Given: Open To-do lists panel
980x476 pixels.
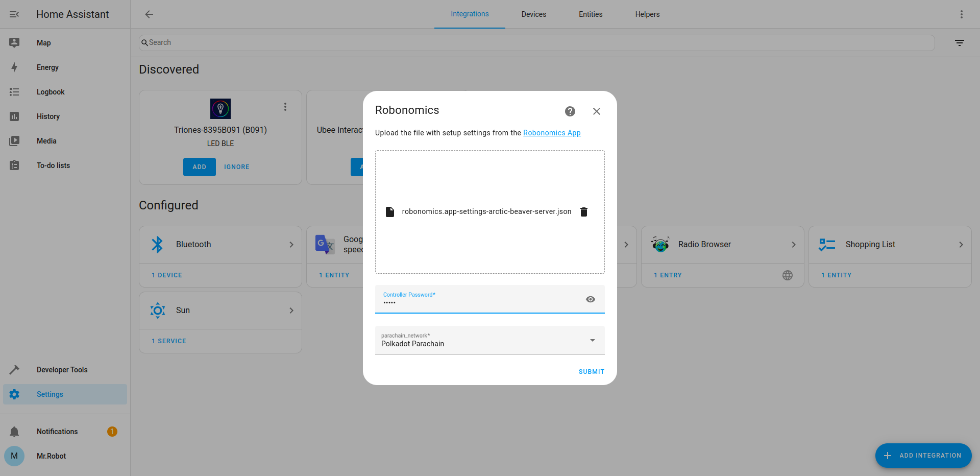Looking at the screenshot, I should pyautogui.click(x=65, y=165).
